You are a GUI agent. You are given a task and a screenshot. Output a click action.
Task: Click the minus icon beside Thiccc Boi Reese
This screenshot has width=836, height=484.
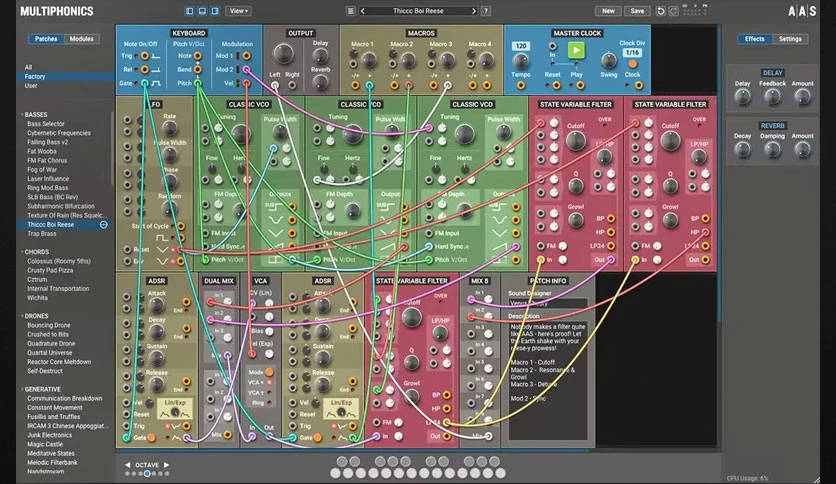[103, 225]
